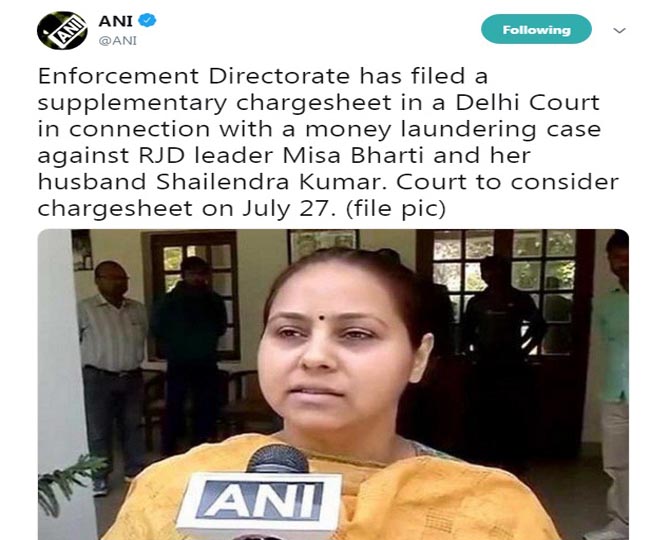The image size is (650, 540).
Task: Open the @ANI handle link
Action: (118, 41)
